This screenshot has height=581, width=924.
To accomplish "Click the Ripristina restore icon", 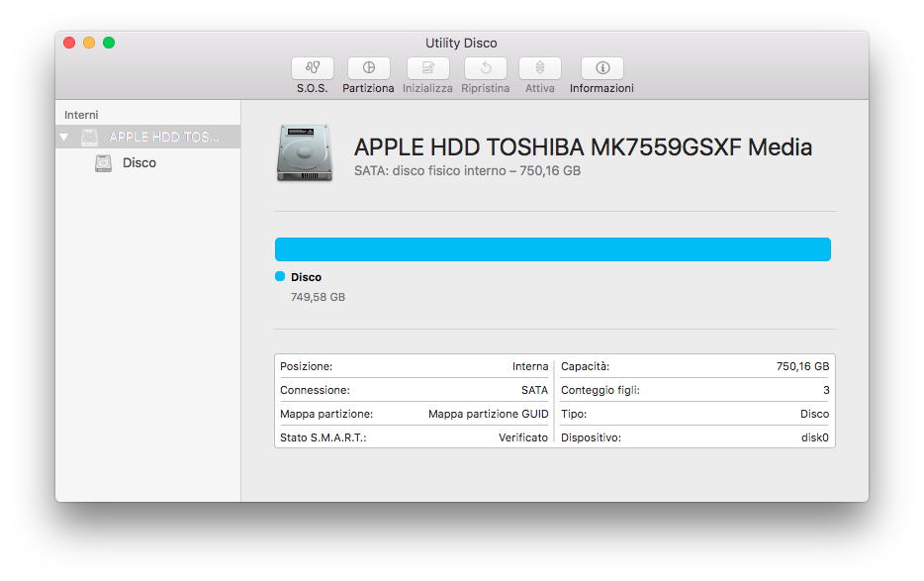I will pyautogui.click(x=485, y=68).
